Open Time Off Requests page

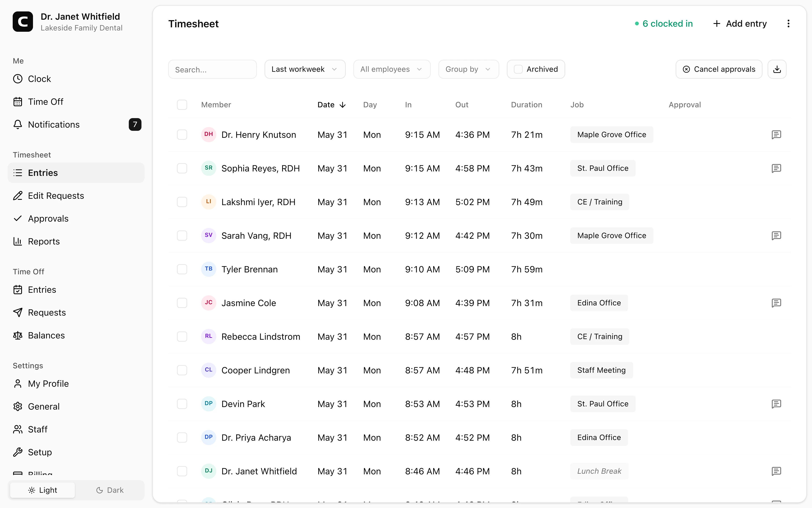76,312
